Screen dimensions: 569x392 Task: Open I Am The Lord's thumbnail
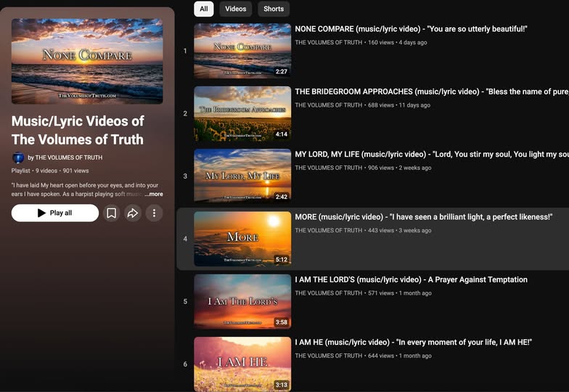(242, 302)
